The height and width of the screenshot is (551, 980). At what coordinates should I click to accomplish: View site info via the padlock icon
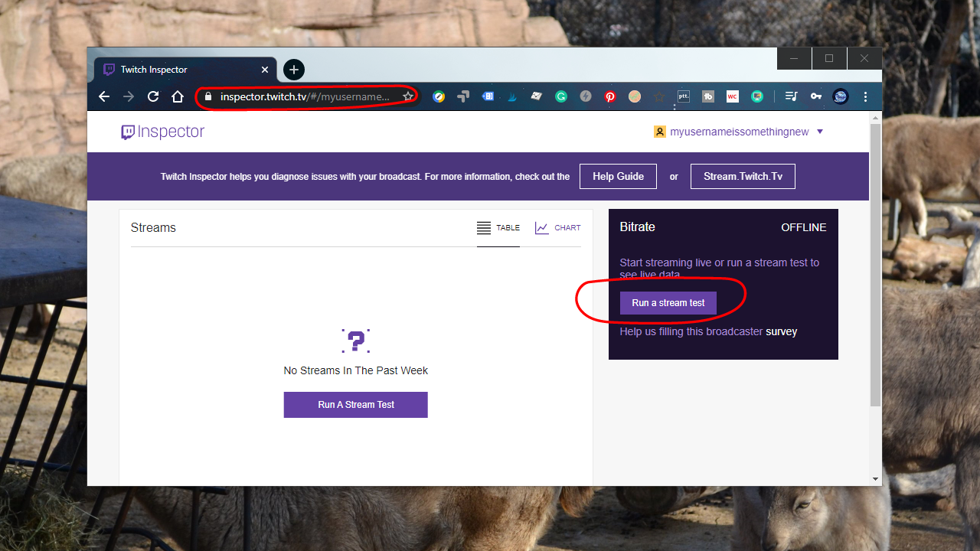click(x=207, y=96)
